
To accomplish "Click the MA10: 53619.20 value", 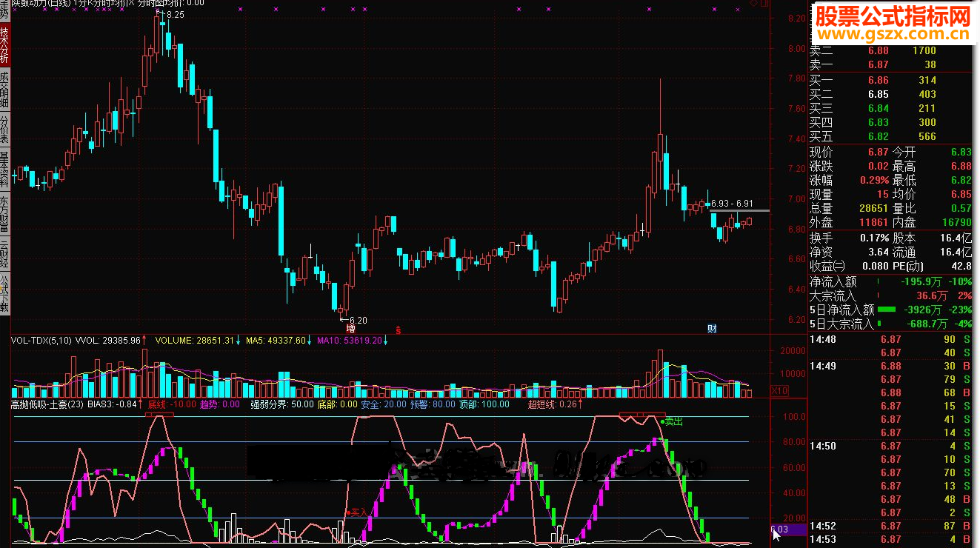I will [x=350, y=341].
